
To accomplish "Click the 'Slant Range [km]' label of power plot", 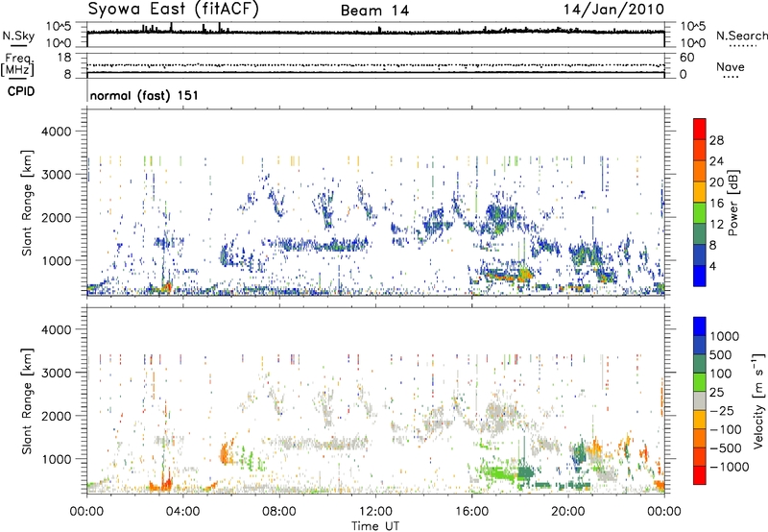I will pyautogui.click(x=27, y=203).
